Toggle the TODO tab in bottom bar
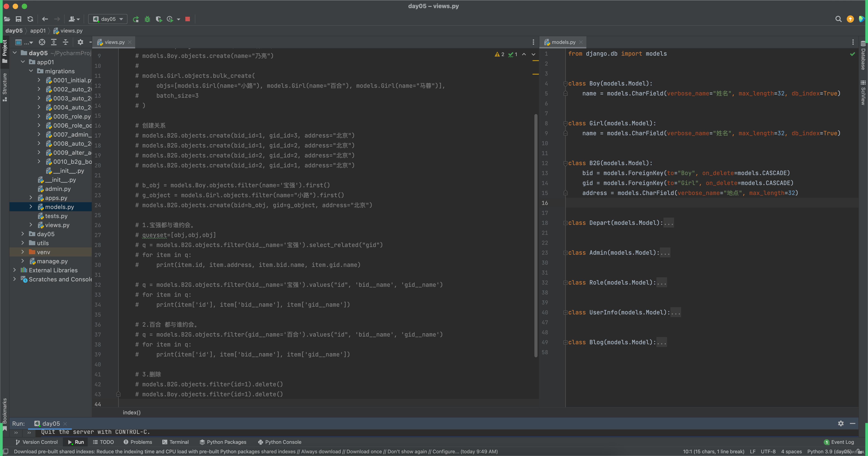Viewport: 868px width, 456px height. [x=105, y=442]
